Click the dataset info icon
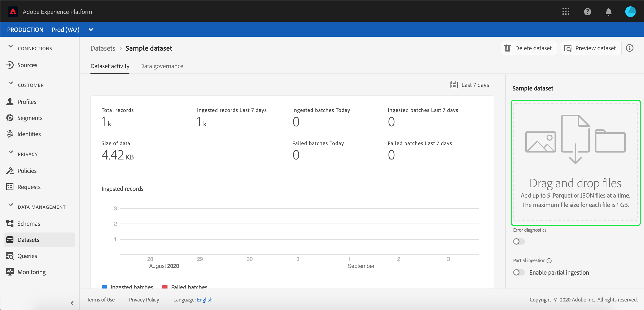Image resolution: width=644 pixels, height=310 pixels. click(629, 48)
